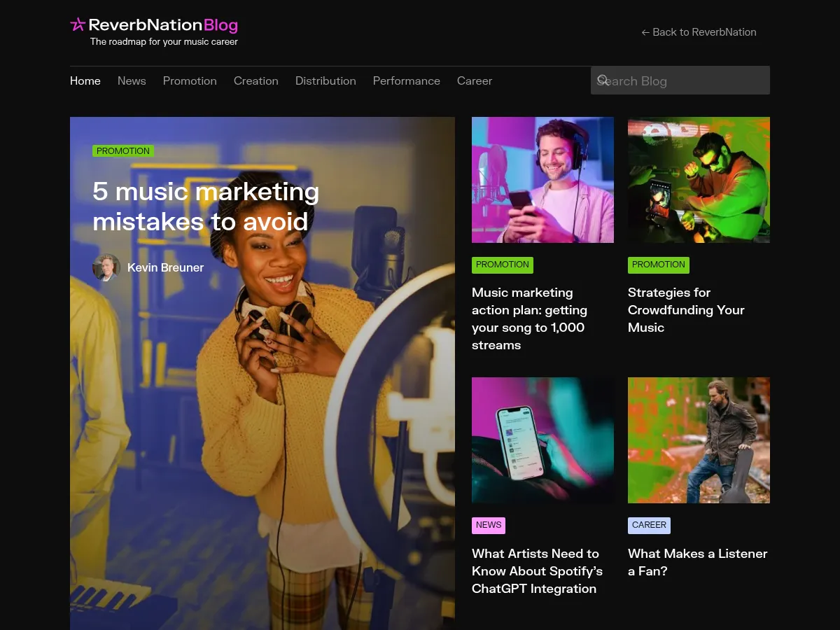840x630 pixels.
Task: Switch to the News tab
Action: click(x=132, y=80)
